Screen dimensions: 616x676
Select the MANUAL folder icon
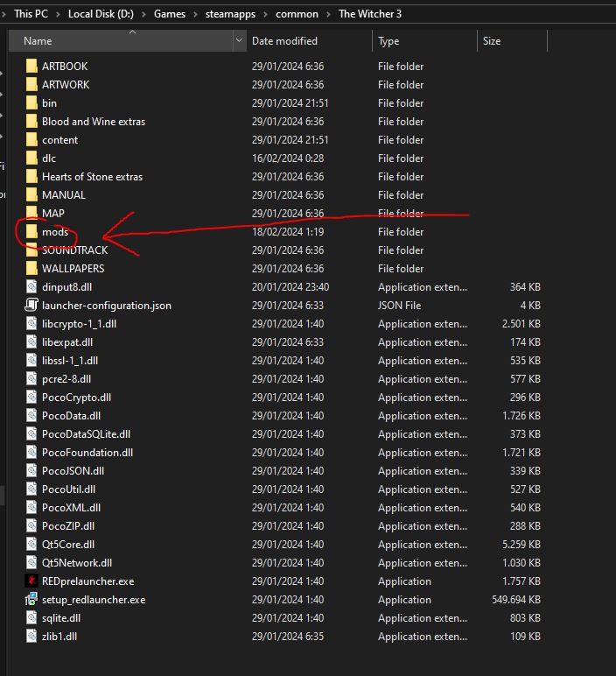31,195
